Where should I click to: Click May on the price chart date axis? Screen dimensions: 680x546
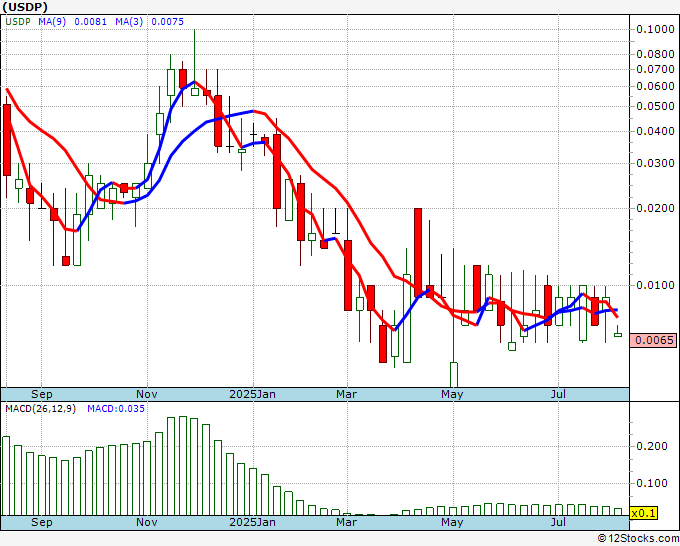click(452, 394)
